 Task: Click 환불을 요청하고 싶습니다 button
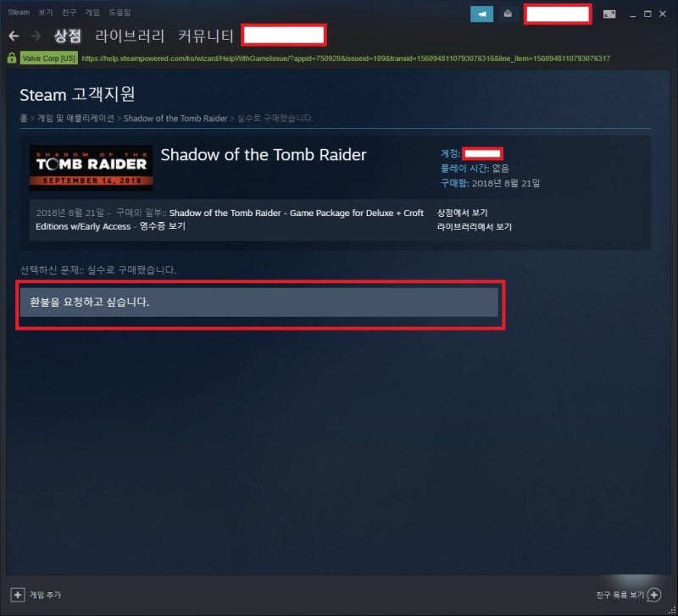(259, 302)
